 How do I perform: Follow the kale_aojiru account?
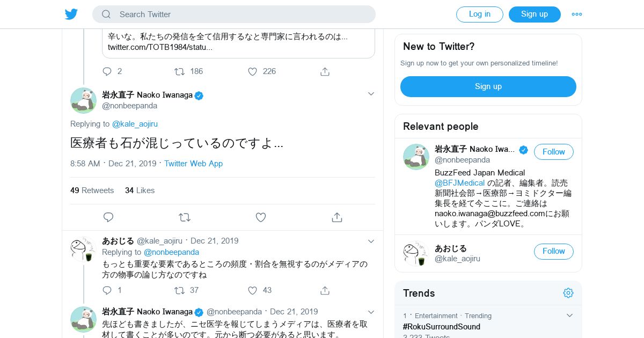[x=554, y=251]
